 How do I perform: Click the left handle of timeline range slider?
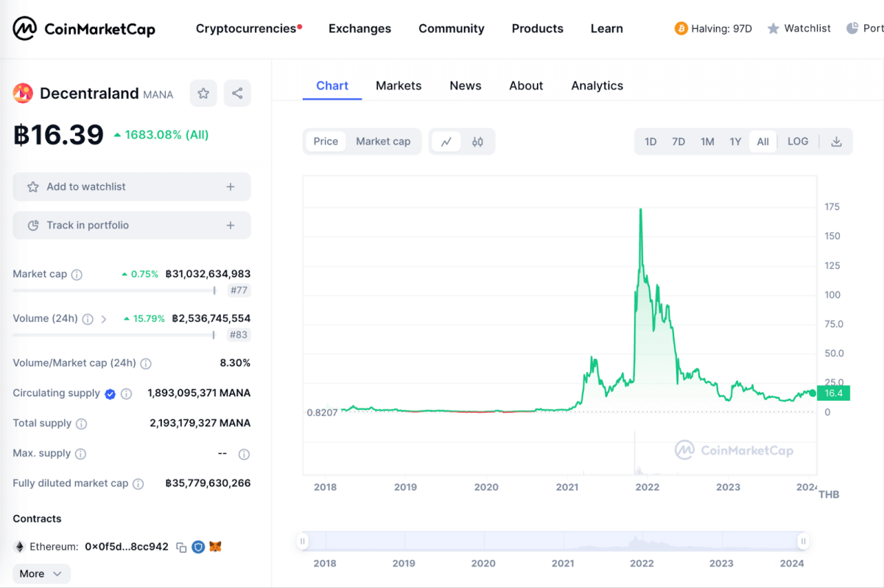click(x=302, y=542)
